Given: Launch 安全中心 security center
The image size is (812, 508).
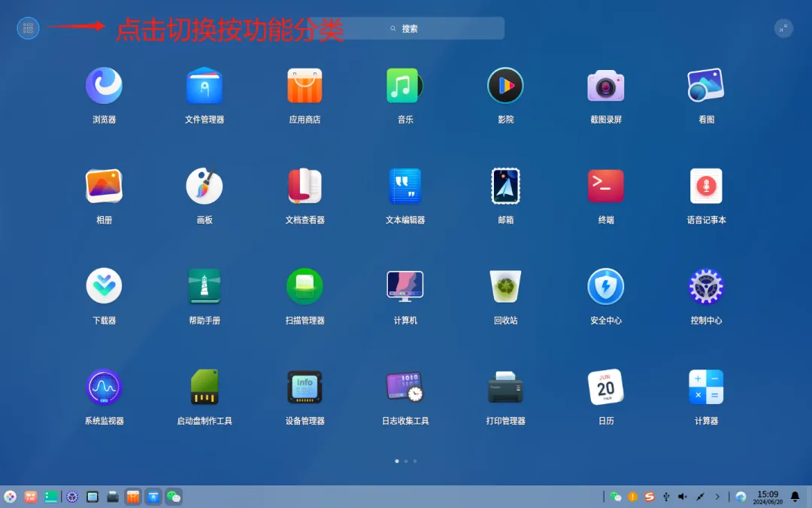Looking at the screenshot, I should (x=606, y=286).
